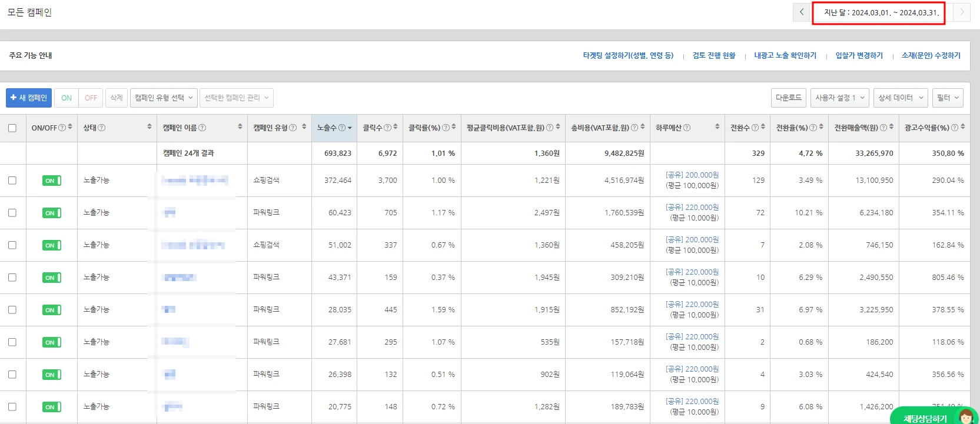The width and height of the screenshot is (980, 424).
Task: Sort by 캠페인 이름 column arrows
Action: [x=240, y=127]
